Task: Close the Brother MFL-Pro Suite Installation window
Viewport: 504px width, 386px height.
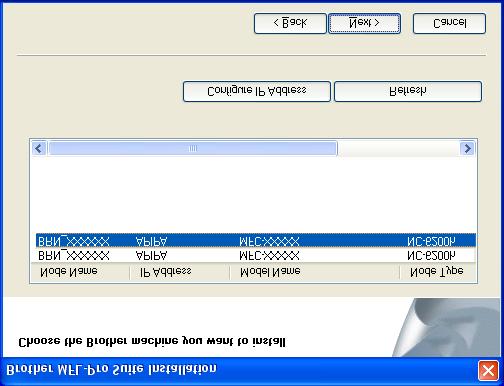Action: (488, 371)
